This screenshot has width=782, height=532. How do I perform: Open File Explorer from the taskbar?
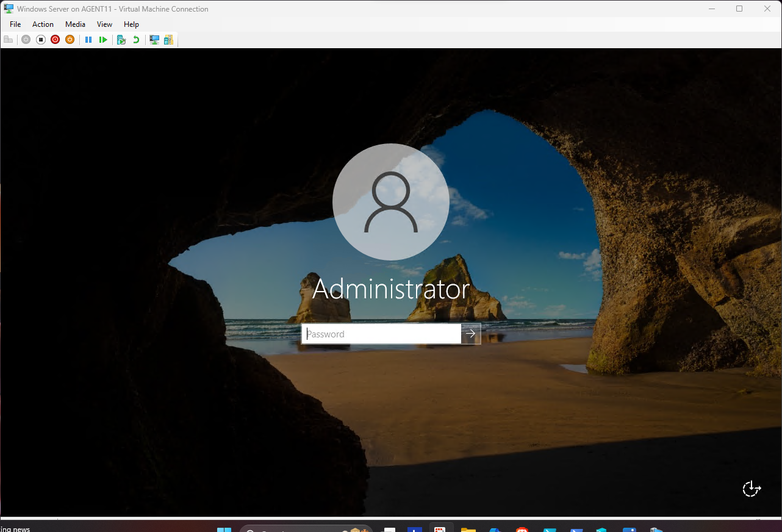[x=468, y=530]
